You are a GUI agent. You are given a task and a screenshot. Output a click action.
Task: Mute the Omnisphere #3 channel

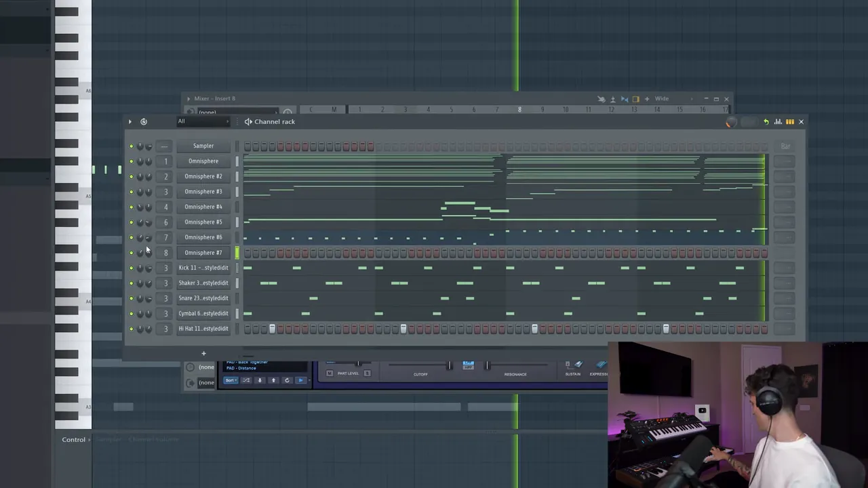(132, 192)
